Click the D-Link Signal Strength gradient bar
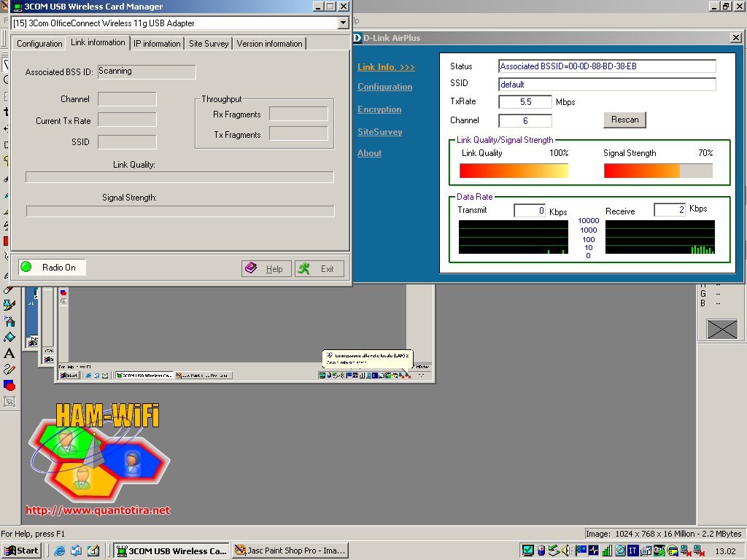This screenshot has width=747, height=560. point(658,171)
